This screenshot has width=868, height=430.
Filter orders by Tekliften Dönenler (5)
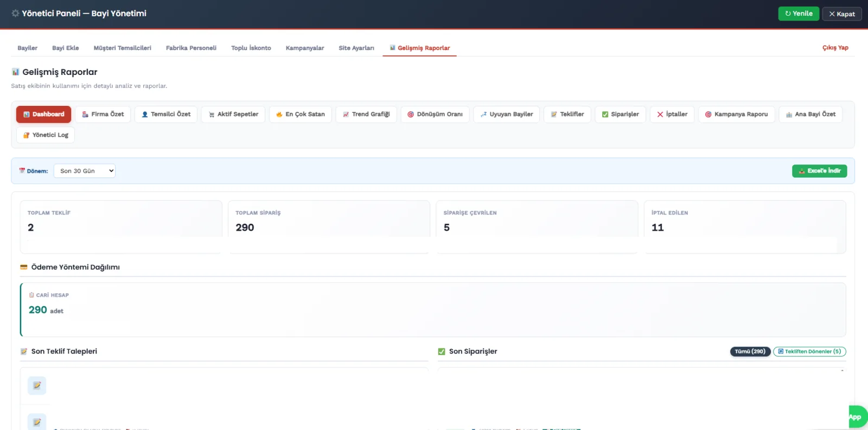[x=809, y=351]
